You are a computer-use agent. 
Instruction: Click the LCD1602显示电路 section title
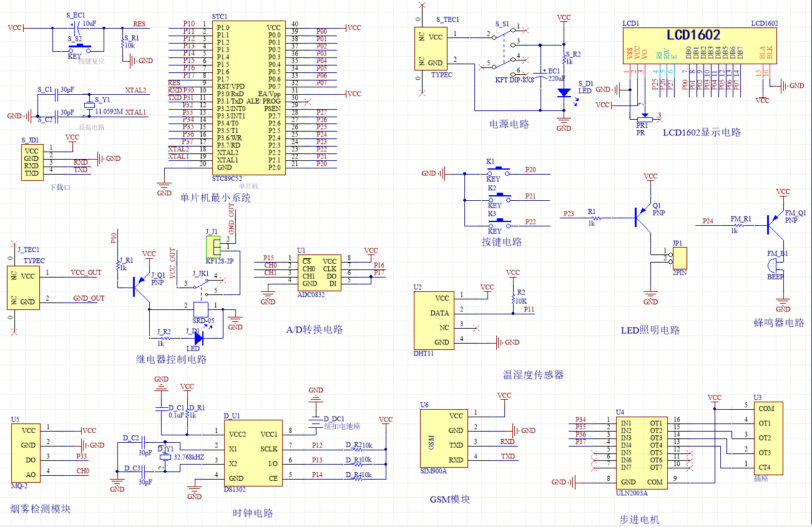[702, 133]
